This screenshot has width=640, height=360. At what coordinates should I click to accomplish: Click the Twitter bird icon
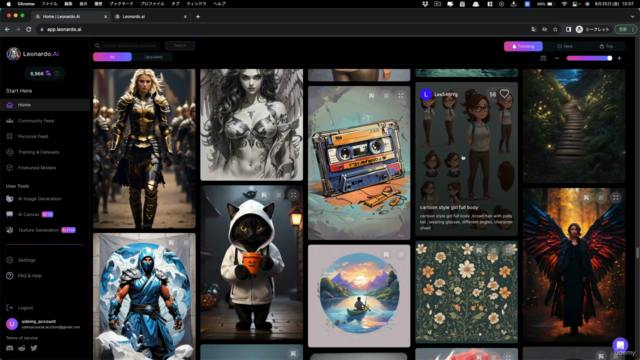click(34, 348)
